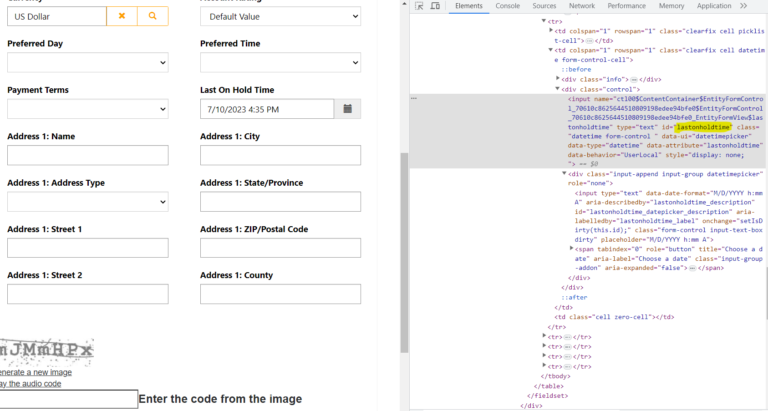The width and height of the screenshot is (768, 411).
Task: Expand the Payment Terms dropdown
Action: pyautogui.click(x=87, y=109)
